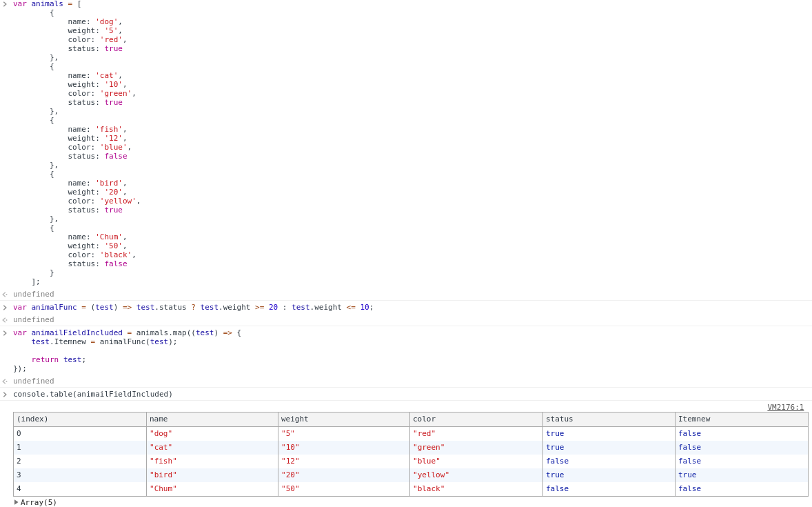Click the true value in Itemnew column

[687, 475]
